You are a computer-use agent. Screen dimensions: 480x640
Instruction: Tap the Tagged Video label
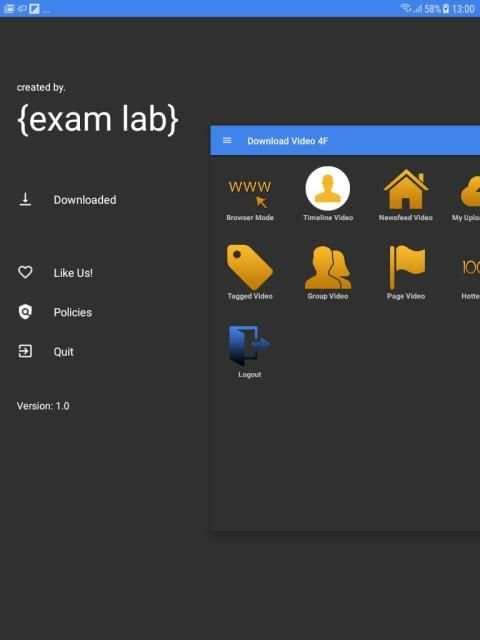tap(250, 296)
